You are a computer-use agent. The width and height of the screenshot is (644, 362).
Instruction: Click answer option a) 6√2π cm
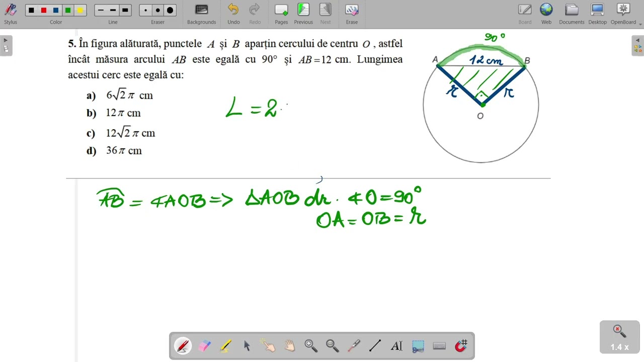point(120,95)
